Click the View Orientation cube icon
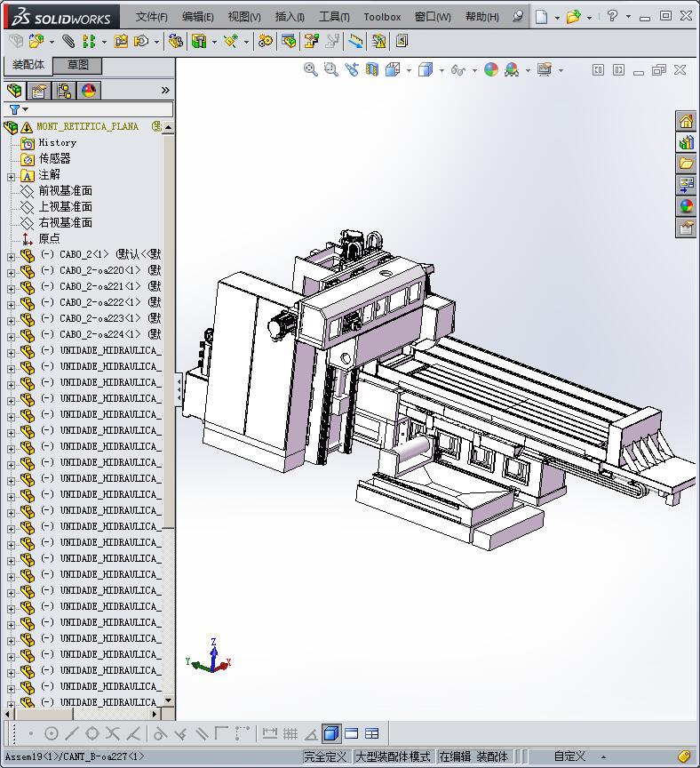The image size is (700, 768). 393,69
